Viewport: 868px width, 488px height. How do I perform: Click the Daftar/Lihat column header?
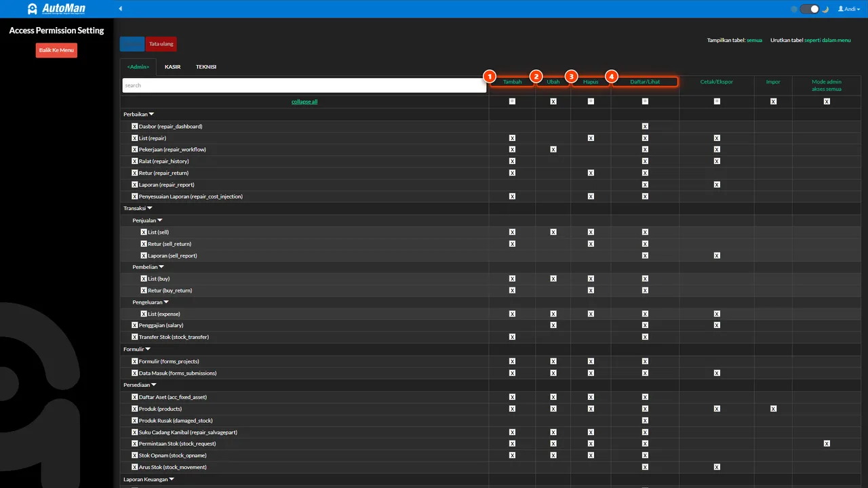(x=645, y=82)
